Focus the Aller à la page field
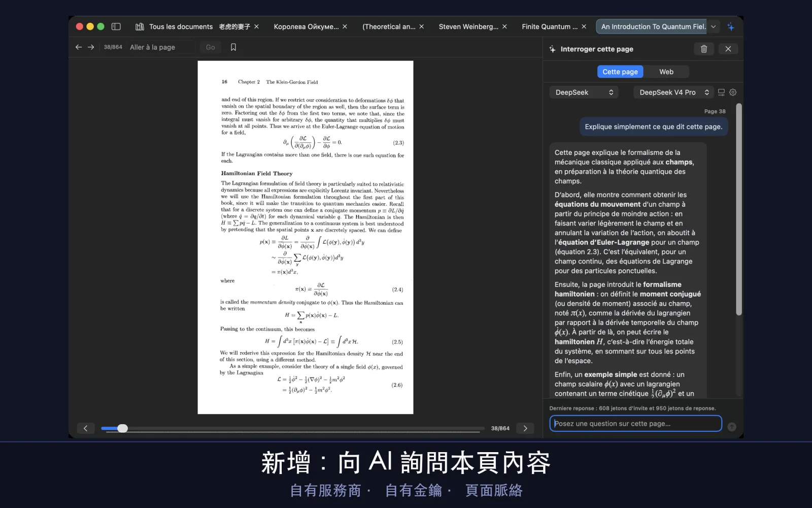Screen dimensions: 812x508 click(x=160, y=47)
